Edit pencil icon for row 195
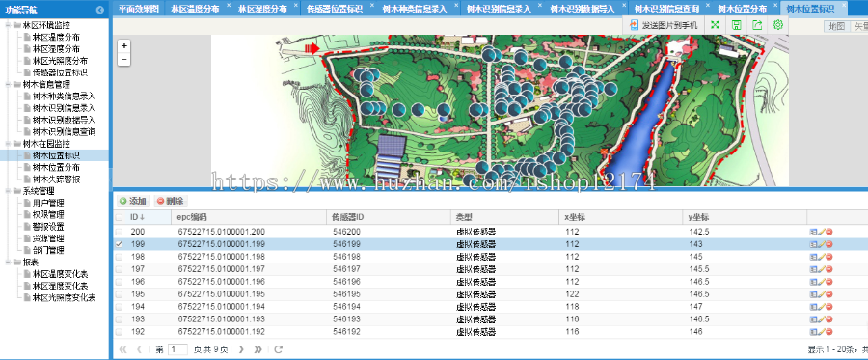The height and width of the screenshot is (360, 868). (x=822, y=294)
